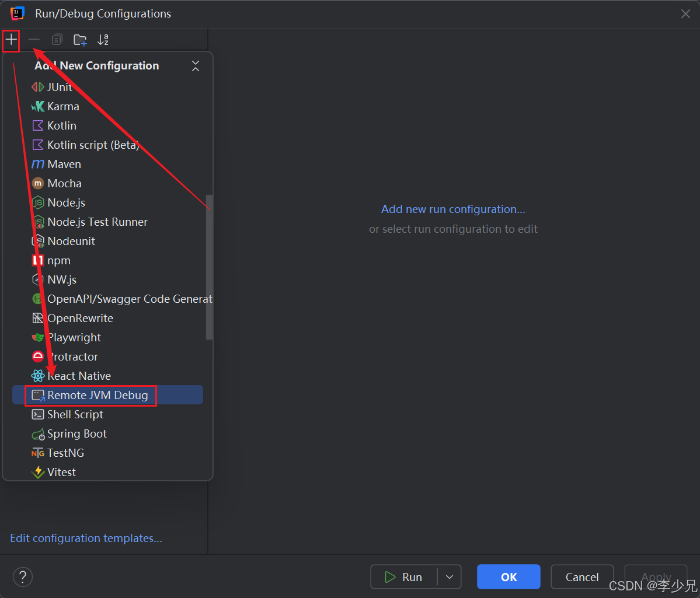Click the React Native atom icon

pyautogui.click(x=38, y=376)
